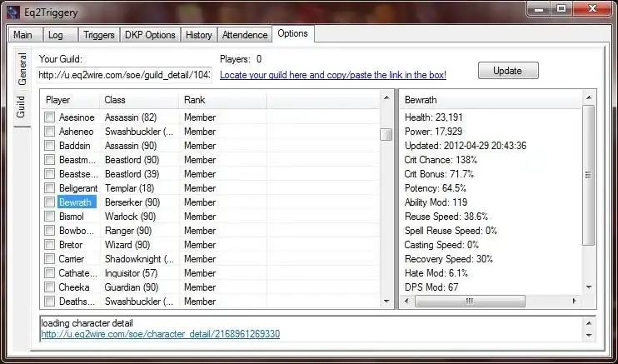Click the Potency: 64.5% stat line
The image size is (618, 364).
coord(436,188)
